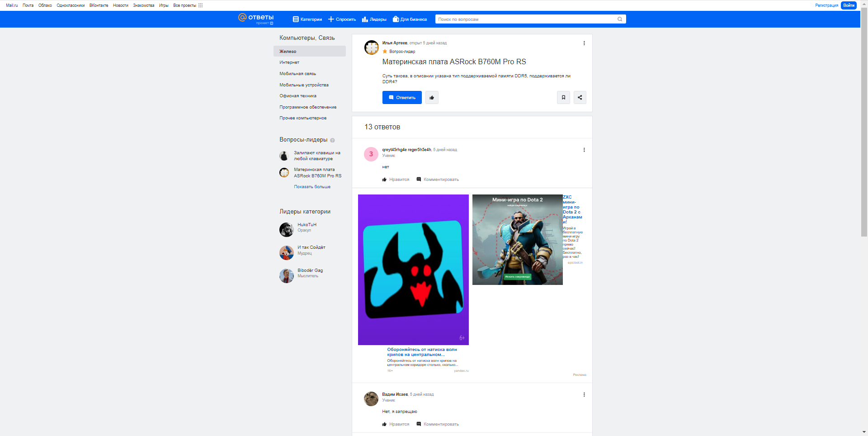Click the search magnifier icon

click(x=619, y=19)
